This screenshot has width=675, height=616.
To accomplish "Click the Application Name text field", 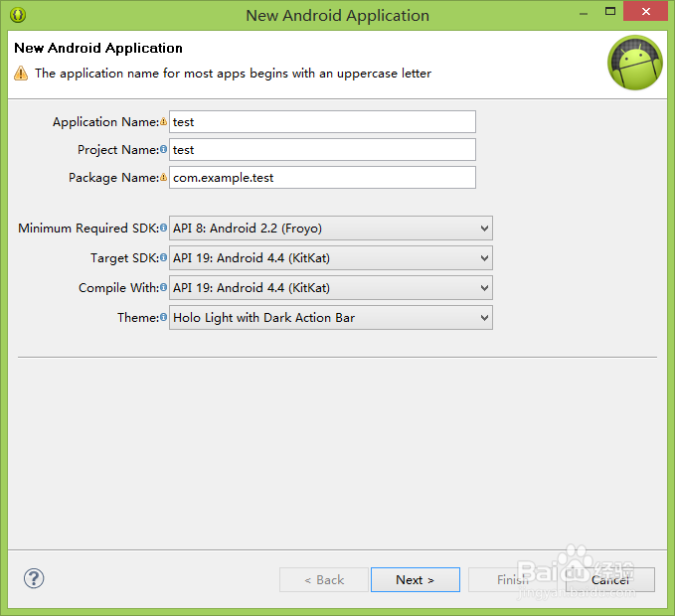I will 322,122.
